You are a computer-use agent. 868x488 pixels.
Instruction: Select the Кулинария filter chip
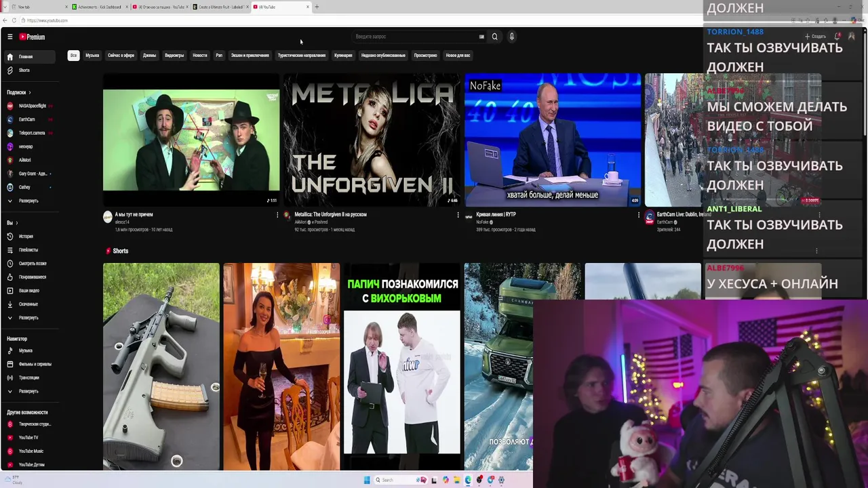pos(343,56)
